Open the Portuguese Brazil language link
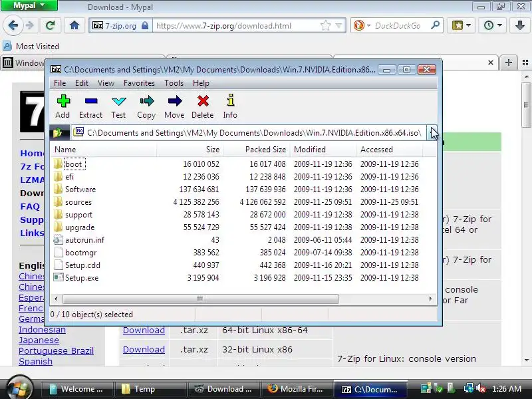The height and width of the screenshot is (399, 532). (56, 351)
